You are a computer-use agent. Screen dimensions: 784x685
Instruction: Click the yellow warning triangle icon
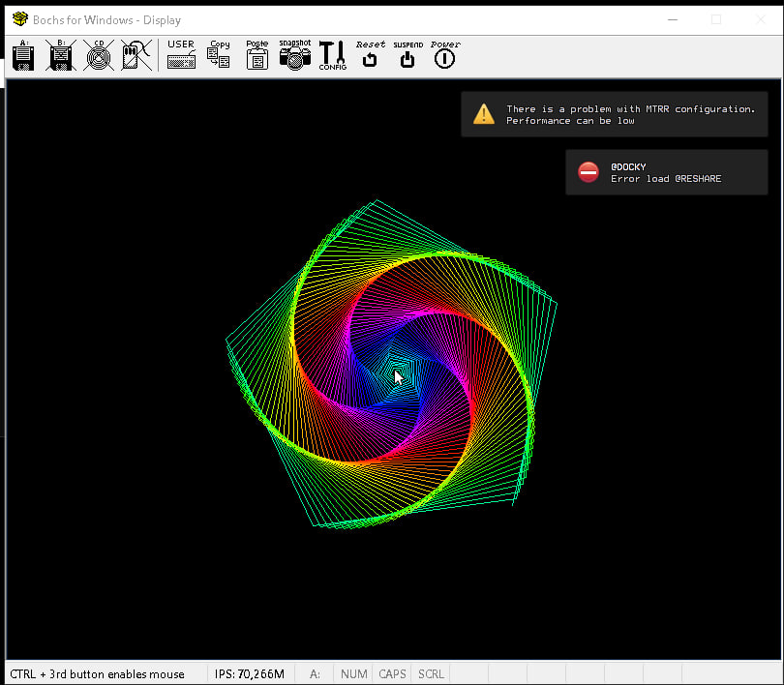[484, 114]
